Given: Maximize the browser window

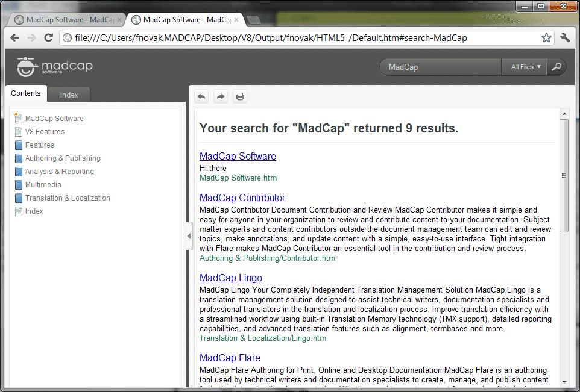Looking at the screenshot, I should [540, 6].
